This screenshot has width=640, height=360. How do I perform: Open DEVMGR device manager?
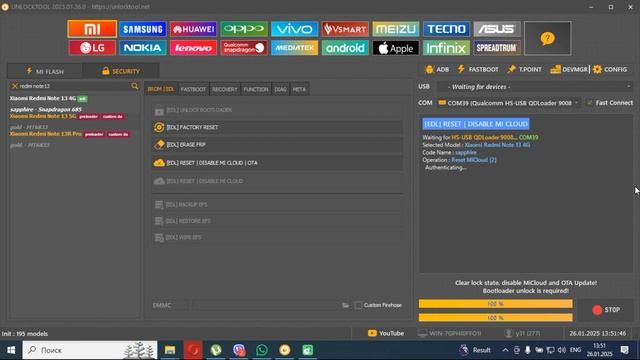(569, 70)
